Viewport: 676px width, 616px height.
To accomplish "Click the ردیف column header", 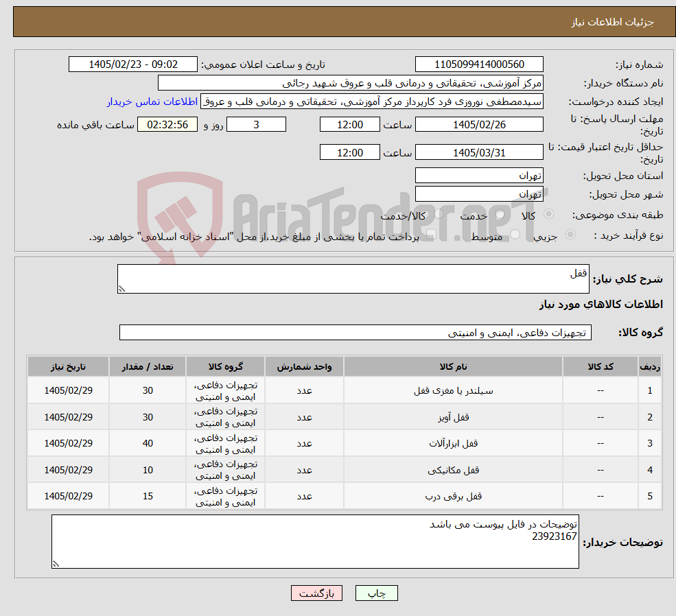I will (650, 366).
